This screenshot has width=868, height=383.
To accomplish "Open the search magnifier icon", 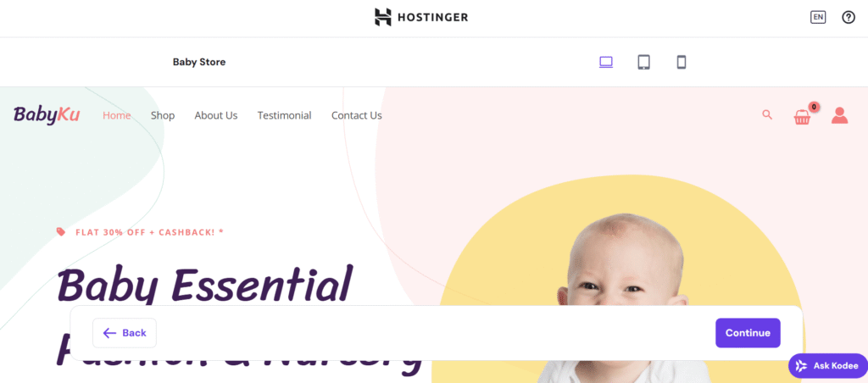I will (x=767, y=114).
